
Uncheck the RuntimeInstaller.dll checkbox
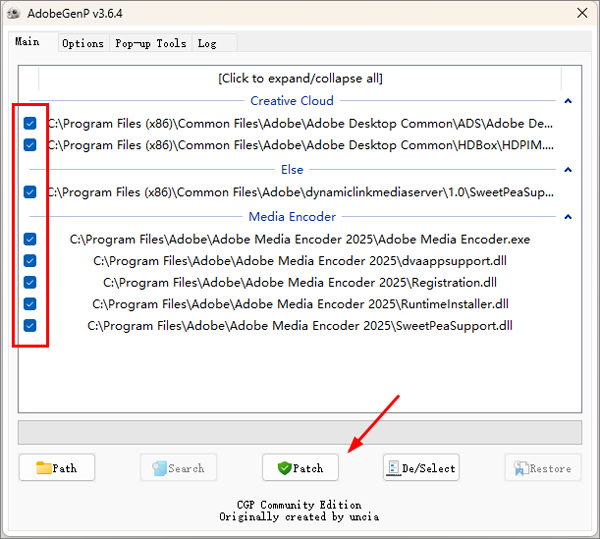click(30, 304)
